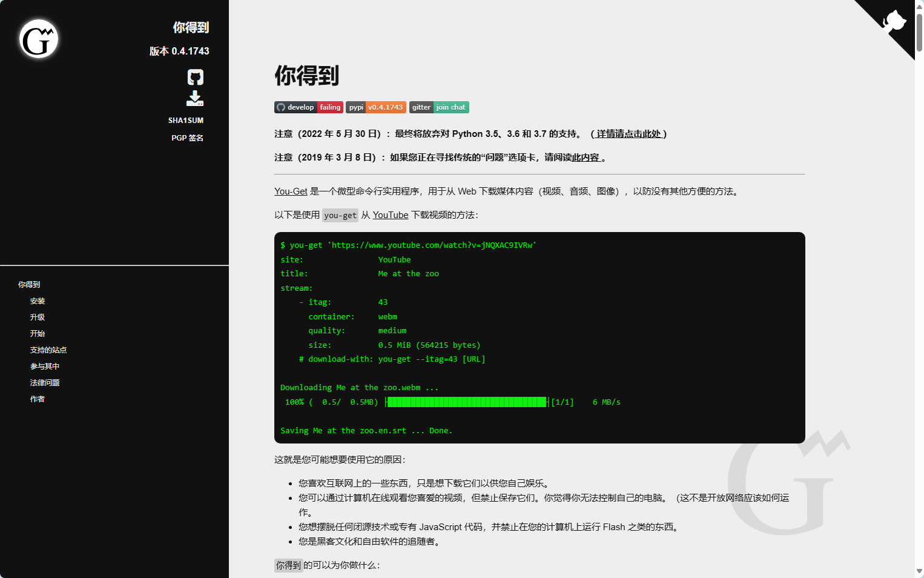Navigate to 参与其中 section
Viewport: 924px width, 578px height.
[45, 367]
